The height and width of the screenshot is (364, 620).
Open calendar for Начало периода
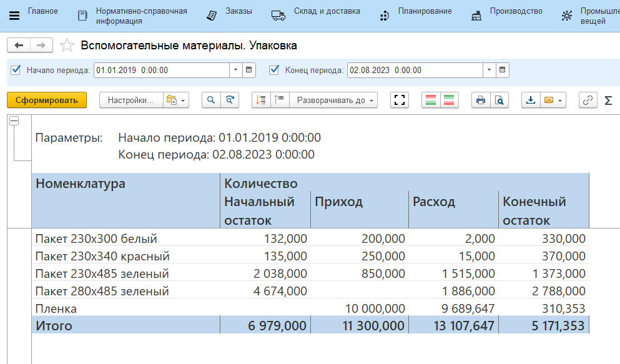tap(249, 70)
